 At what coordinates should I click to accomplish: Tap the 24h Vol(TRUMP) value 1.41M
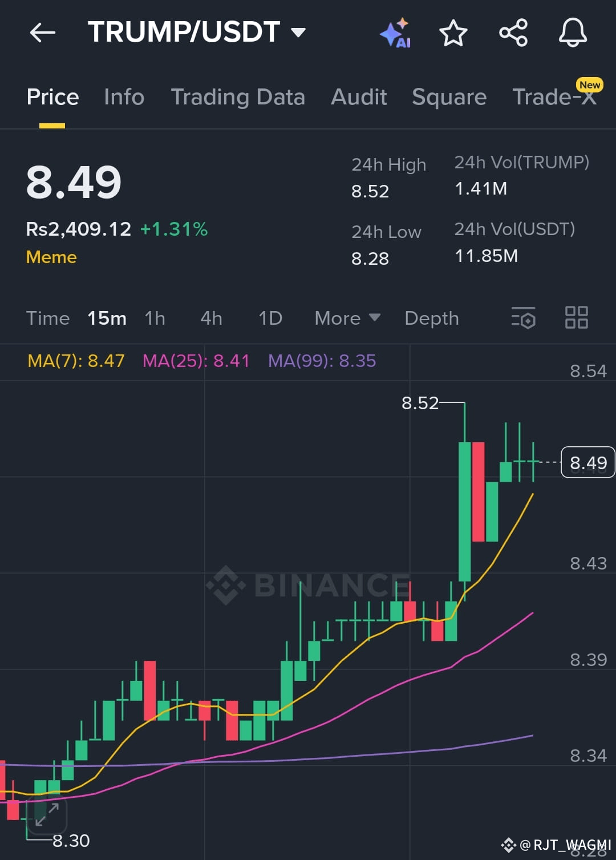(x=481, y=188)
